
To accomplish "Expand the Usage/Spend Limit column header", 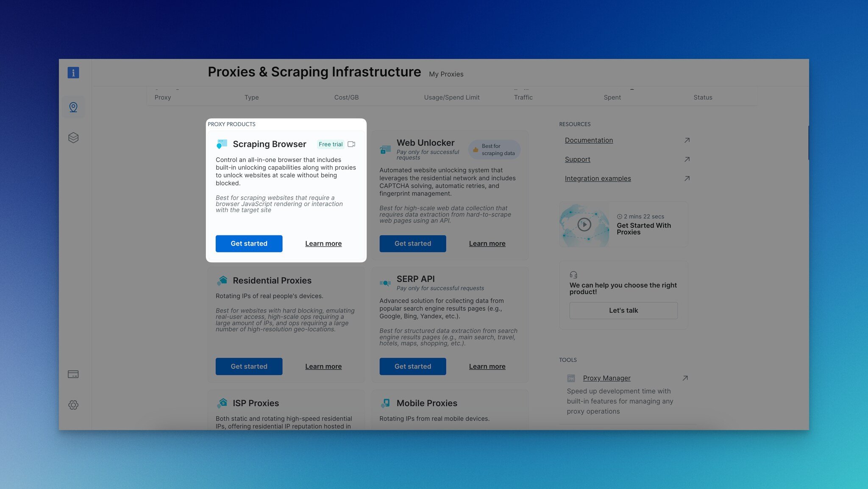I will pyautogui.click(x=451, y=97).
